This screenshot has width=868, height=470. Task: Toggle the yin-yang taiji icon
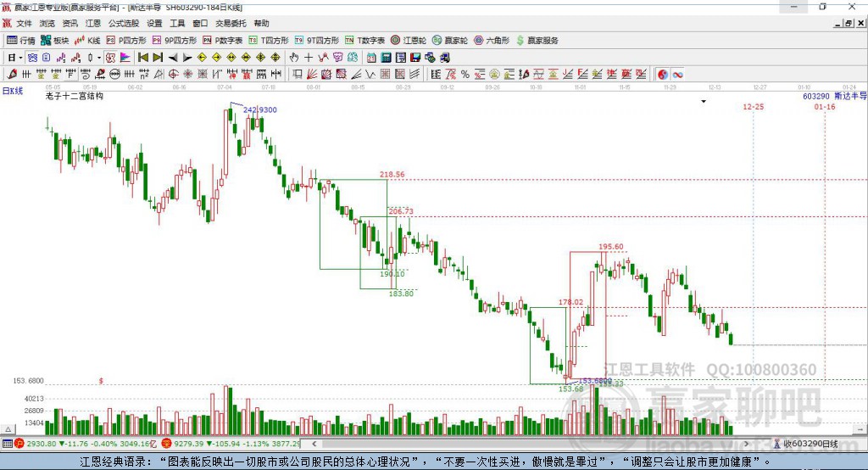tap(662, 75)
